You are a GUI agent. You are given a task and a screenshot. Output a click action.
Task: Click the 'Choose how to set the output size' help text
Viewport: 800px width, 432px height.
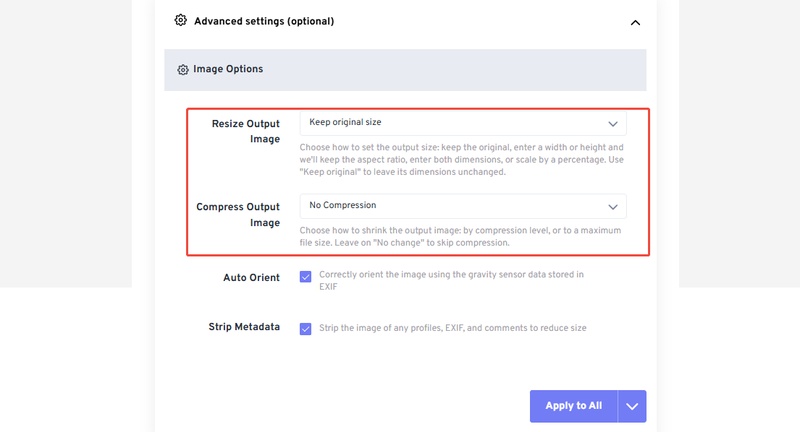(461, 160)
